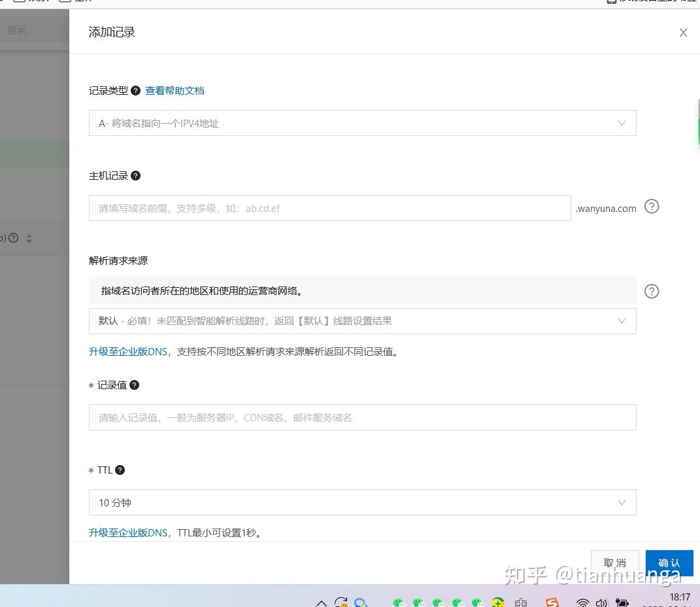Click outlined help icon beside 解析请求来源 description
The width and height of the screenshot is (700, 607).
coord(651,292)
